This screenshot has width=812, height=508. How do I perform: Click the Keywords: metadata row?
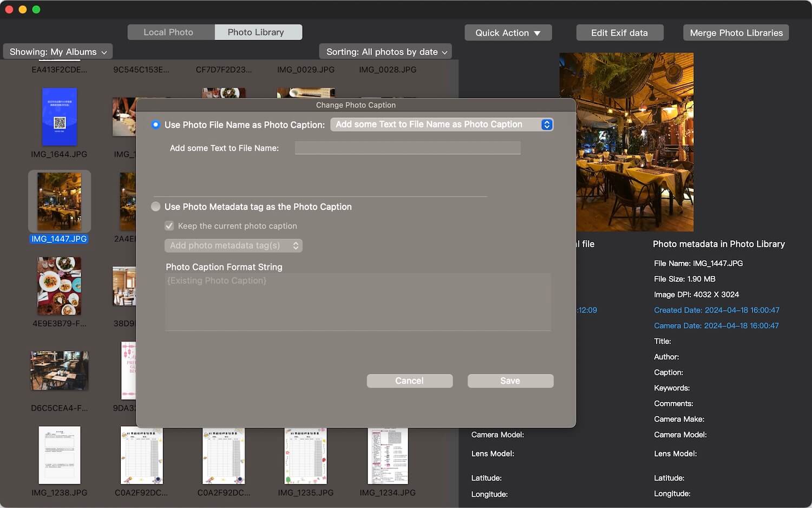pyautogui.click(x=672, y=388)
